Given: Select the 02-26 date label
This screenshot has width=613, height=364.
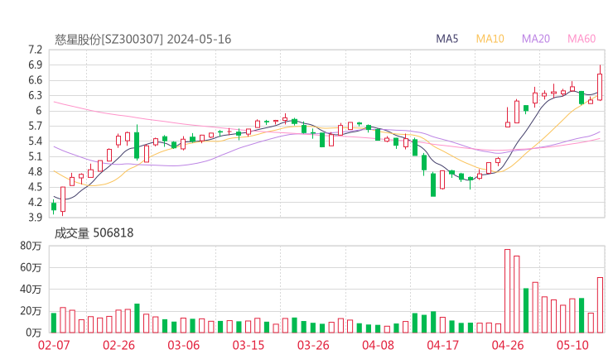Looking at the screenshot, I should coord(118,345).
